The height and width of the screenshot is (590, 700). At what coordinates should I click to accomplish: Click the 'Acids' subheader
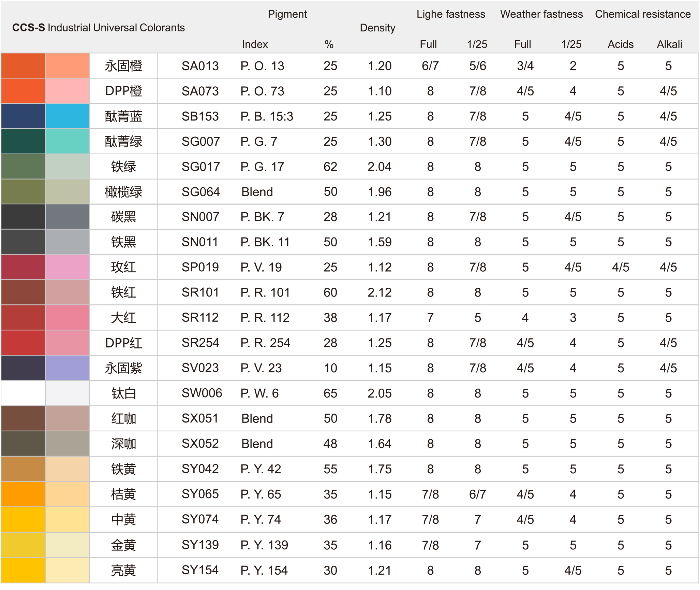(621, 44)
